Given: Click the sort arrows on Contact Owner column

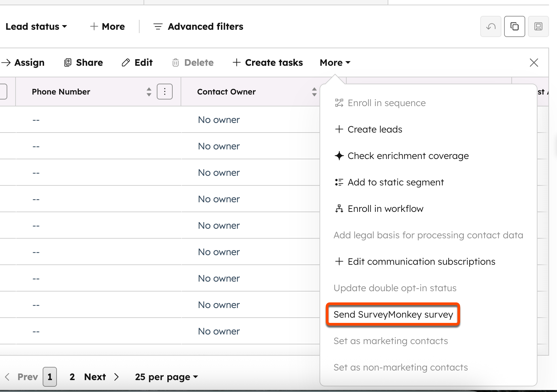Looking at the screenshot, I should (314, 92).
